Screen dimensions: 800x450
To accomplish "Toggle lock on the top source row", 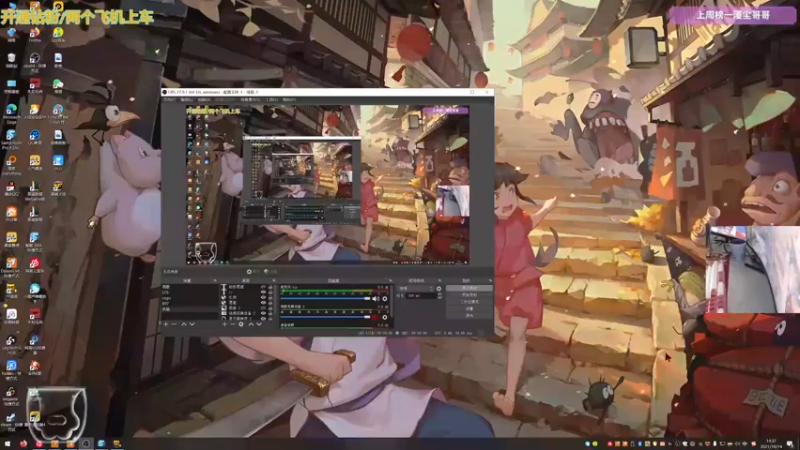I will tap(270, 287).
